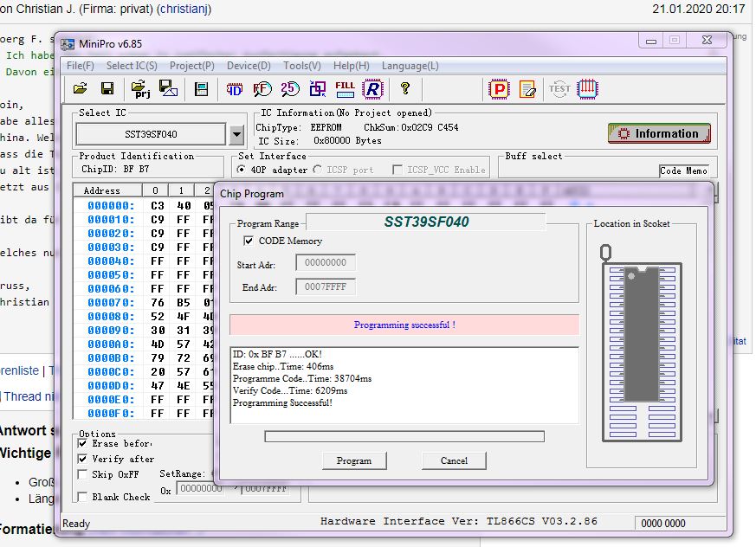The image size is (756, 547).
Task: Click the Address column header
Action: [x=107, y=190]
